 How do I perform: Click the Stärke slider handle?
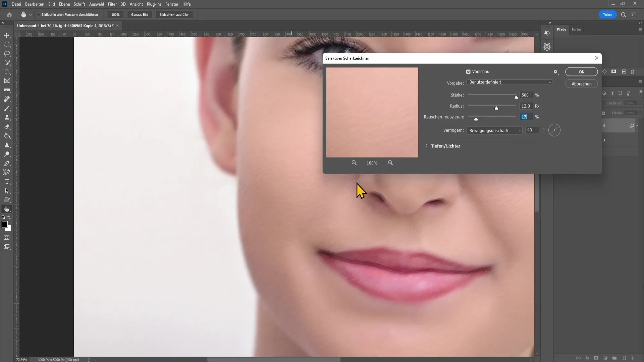point(516,97)
